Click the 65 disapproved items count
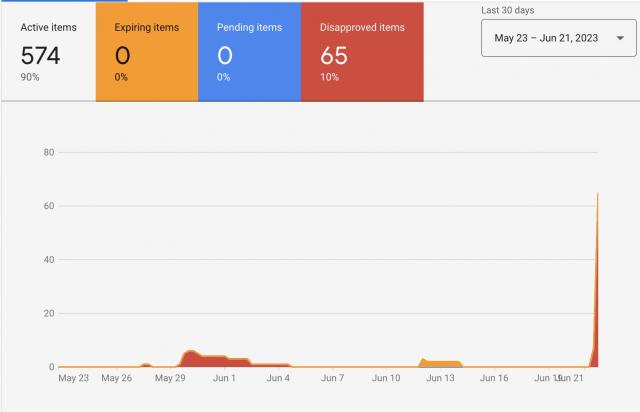This screenshot has height=412, width=640. pos(334,55)
